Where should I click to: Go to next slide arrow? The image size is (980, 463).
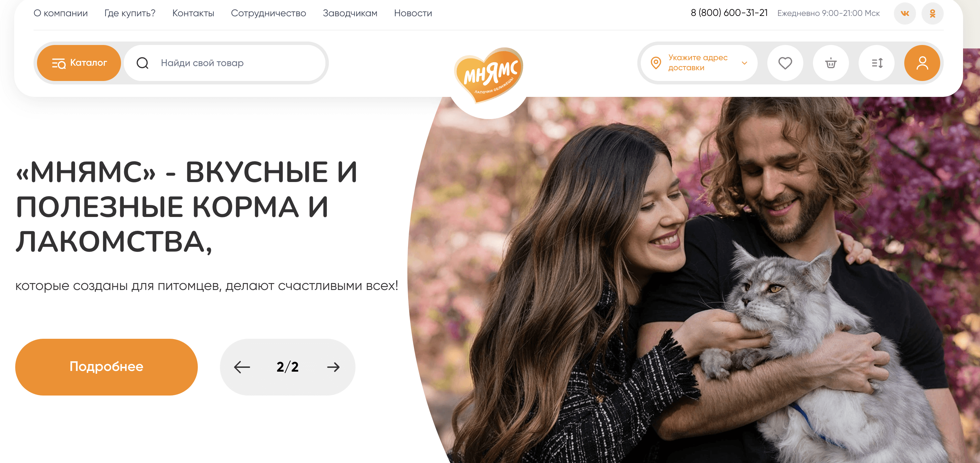coord(333,367)
